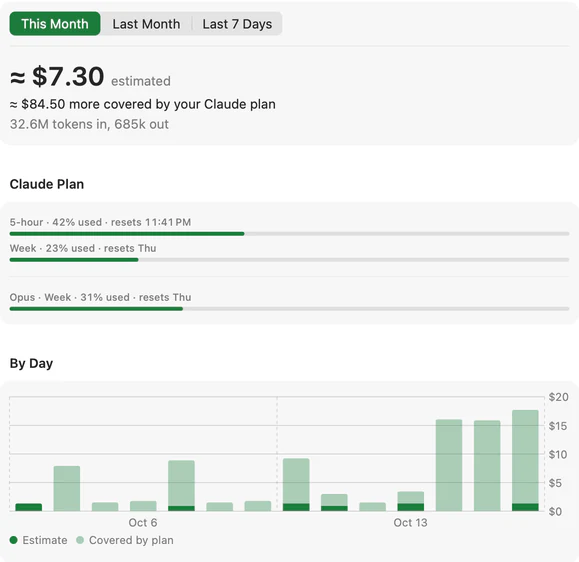Click the By Day heading

(31, 363)
